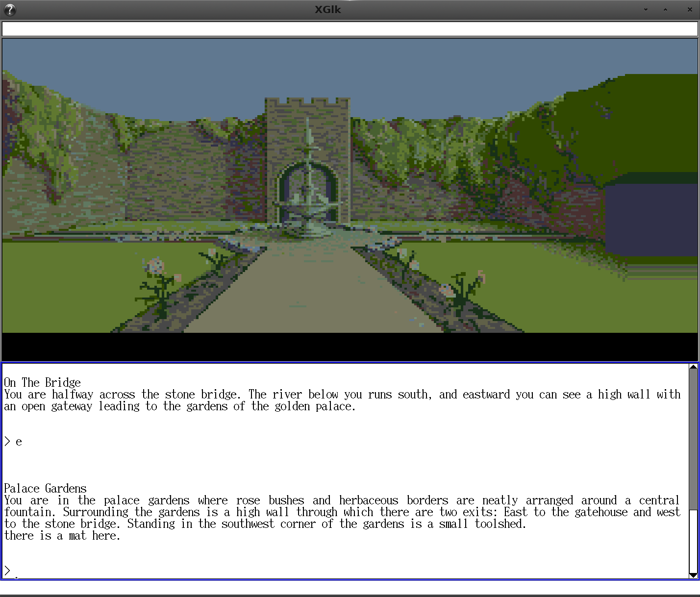The height and width of the screenshot is (597, 700).
Task: Click the 'On The Bridge' heading text
Action: point(42,382)
